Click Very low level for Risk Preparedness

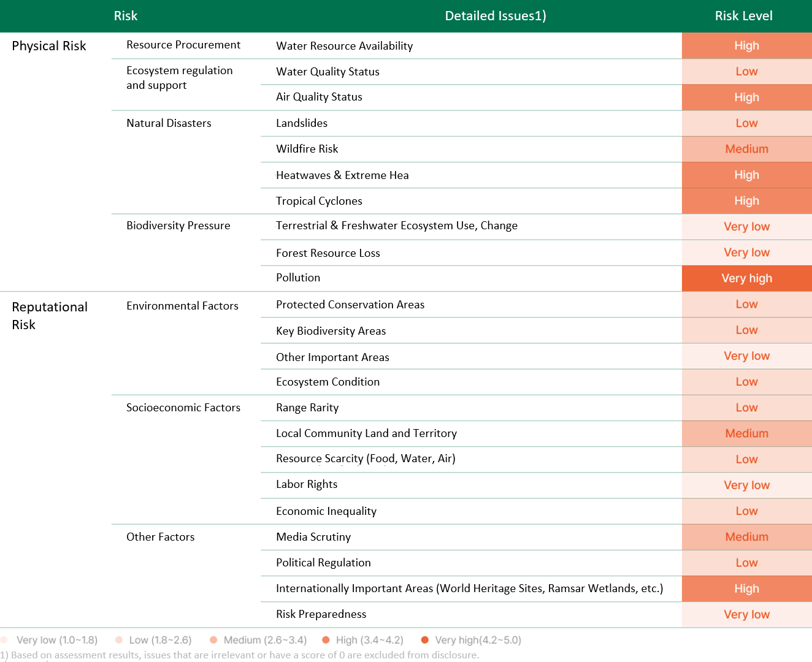[747, 615]
